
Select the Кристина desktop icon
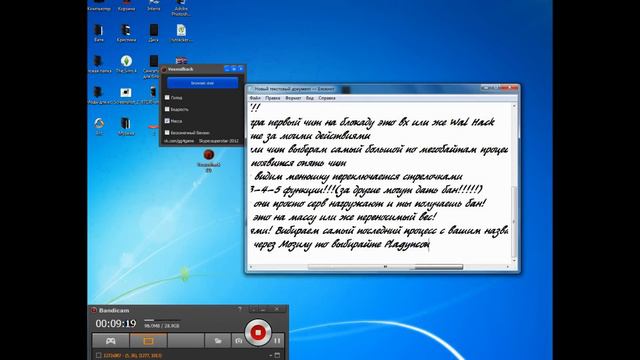click(x=126, y=33)
